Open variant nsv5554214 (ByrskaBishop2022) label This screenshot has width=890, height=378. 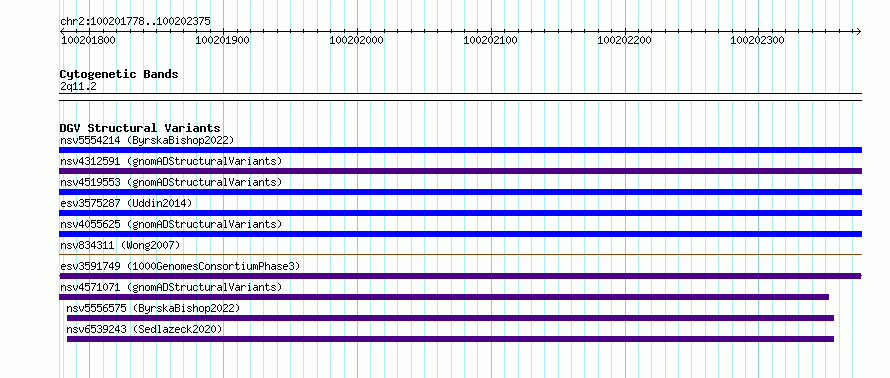click(147, 140)
